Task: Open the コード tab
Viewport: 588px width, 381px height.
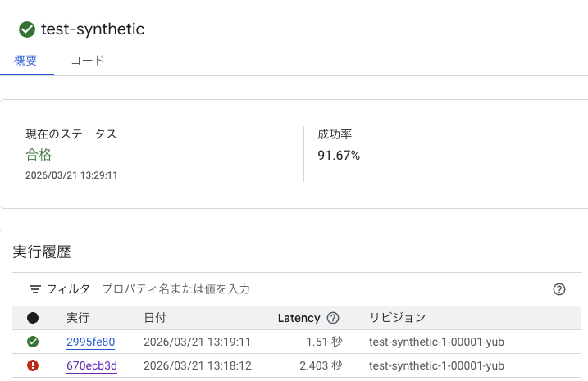Action: tap(87, 60)
